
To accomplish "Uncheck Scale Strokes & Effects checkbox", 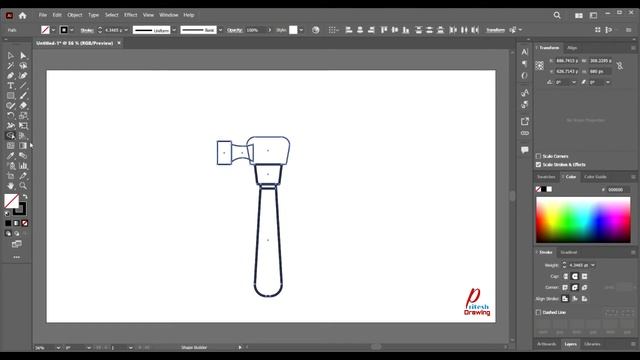I will [538, 164].
